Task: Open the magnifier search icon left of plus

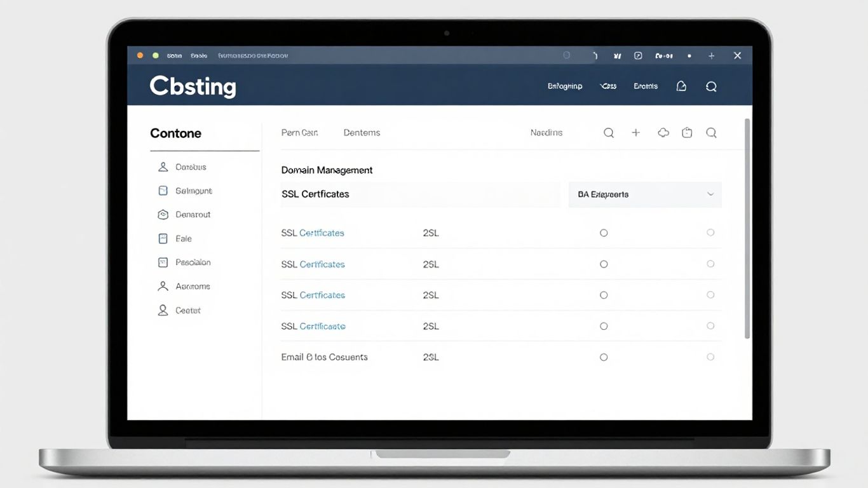Action: tap(609, 132)
